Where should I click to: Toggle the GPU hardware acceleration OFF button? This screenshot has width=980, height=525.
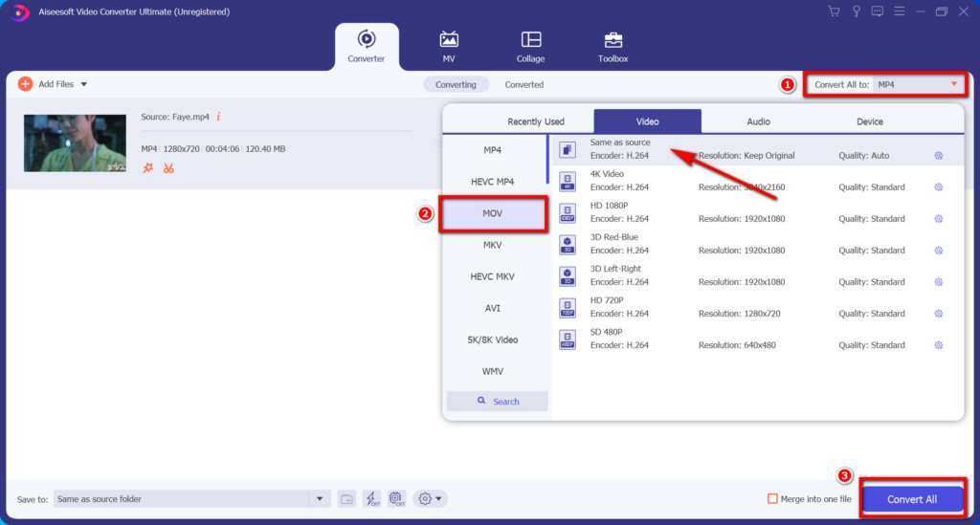tap(397, 499)
